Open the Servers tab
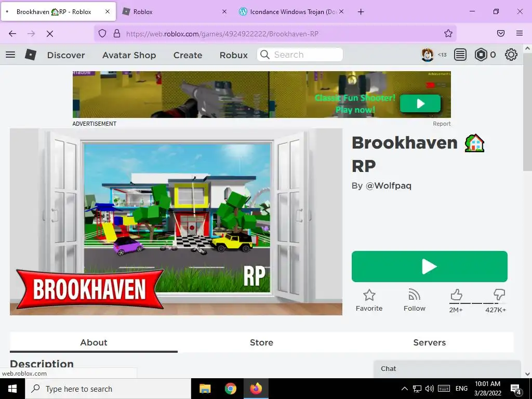This screenshot has width=532, height=399. click(x=430, y=342)
